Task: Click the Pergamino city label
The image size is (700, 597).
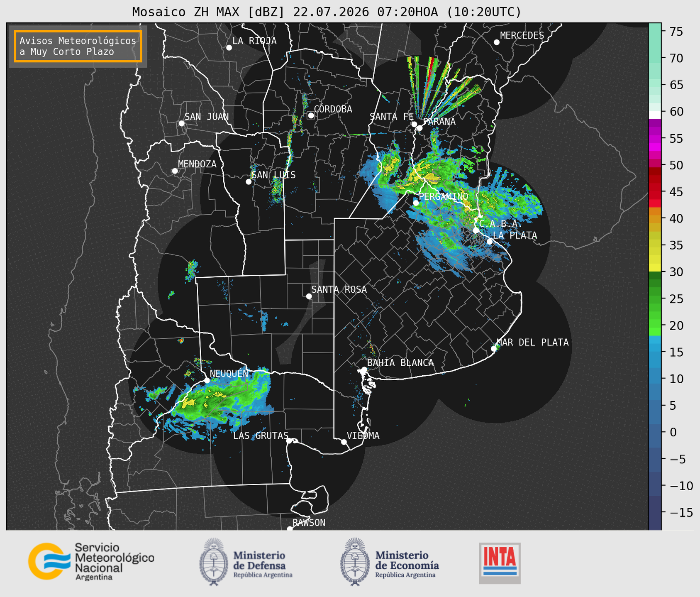Action: 444,196
